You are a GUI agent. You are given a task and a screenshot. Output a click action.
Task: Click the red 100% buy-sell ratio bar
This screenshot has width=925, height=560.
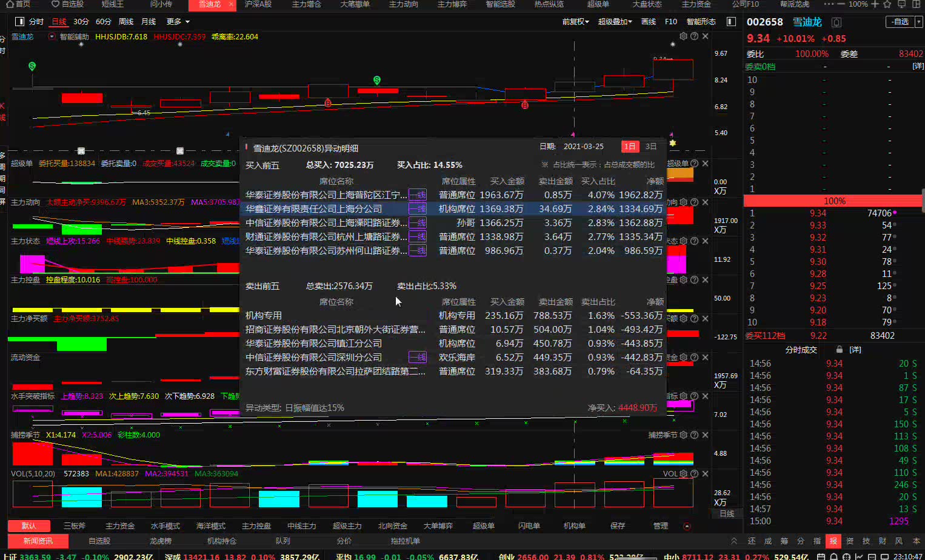[834, 201]
